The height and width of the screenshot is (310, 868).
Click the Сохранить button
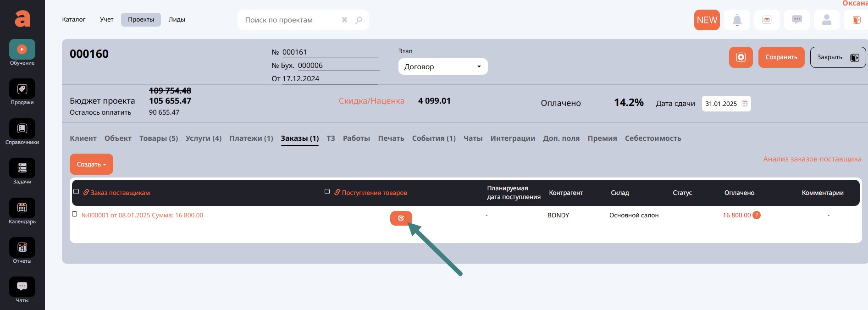click(x=781, y=57)
